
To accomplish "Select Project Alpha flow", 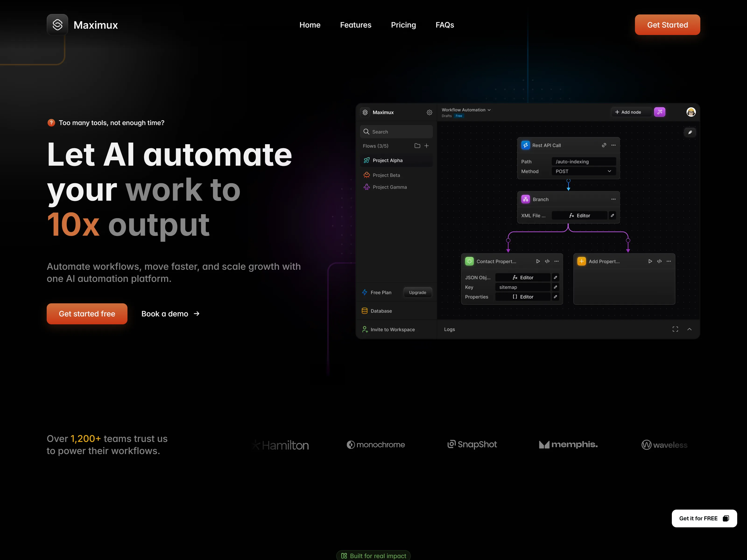I will (x=396, y=160).
